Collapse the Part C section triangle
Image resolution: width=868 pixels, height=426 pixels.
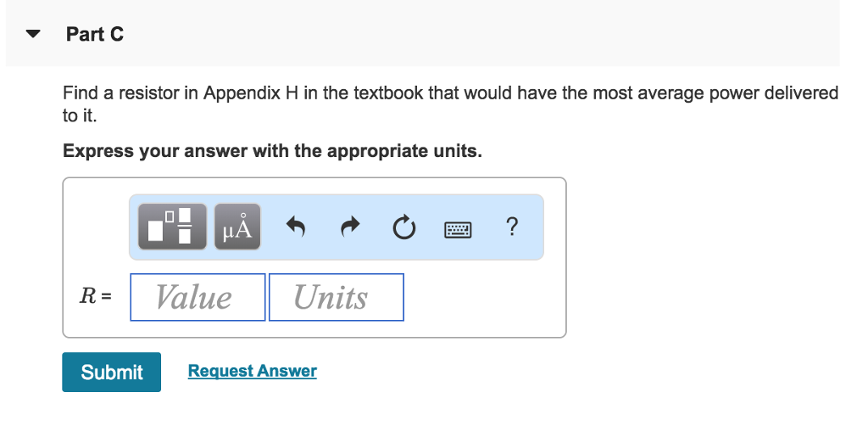tap(33, 35)
